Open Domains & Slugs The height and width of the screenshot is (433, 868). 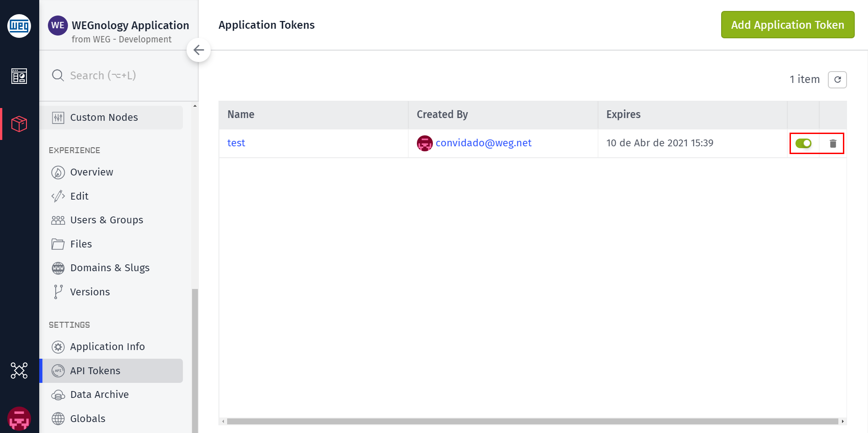[x=111, y=268]
